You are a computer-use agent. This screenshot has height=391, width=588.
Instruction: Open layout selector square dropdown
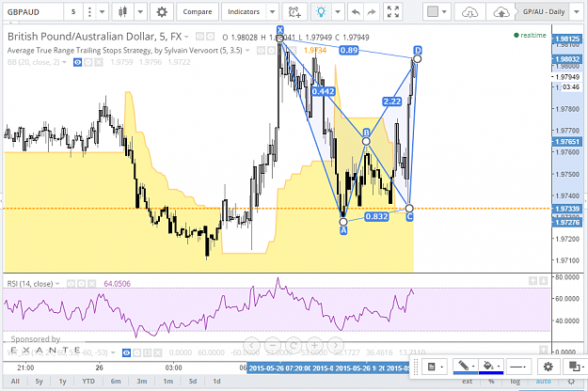[x=437, y=12]
